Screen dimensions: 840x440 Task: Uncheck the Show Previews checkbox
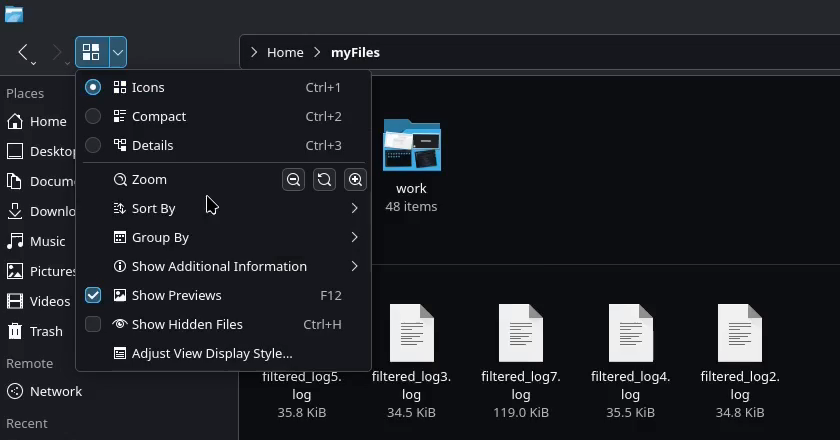click(x=93, y=295)
